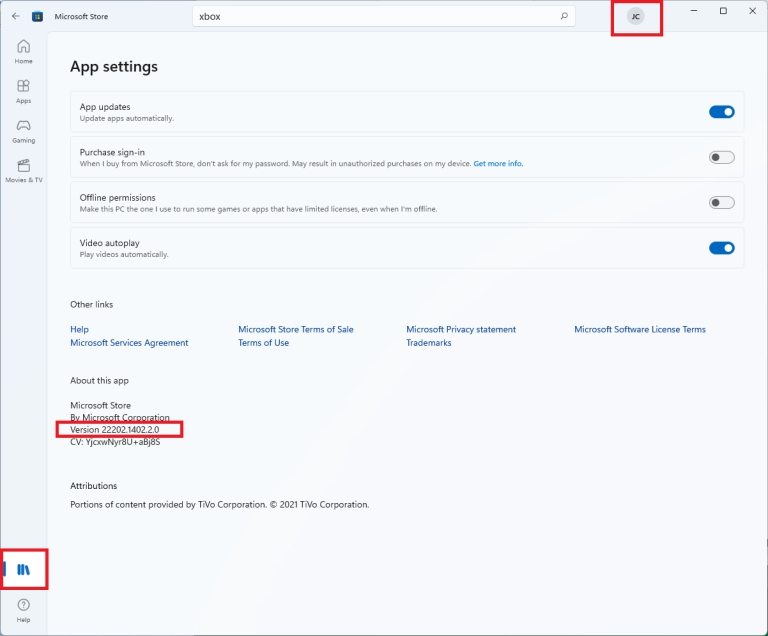This screenshot has width=768, height=636.
Task: Open the Apps section in sidebar
Action: 24,91
